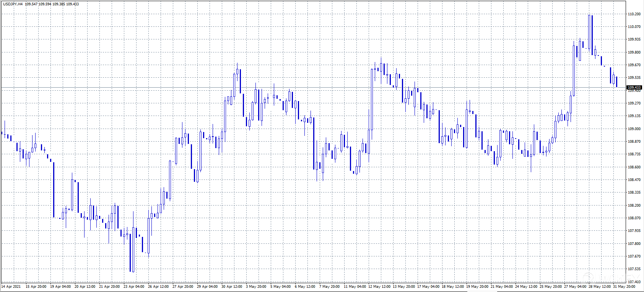Viewport: 644px width, 292px height.
Task: Click the last candle at the chart's right edge
Action: pos(616,82)
